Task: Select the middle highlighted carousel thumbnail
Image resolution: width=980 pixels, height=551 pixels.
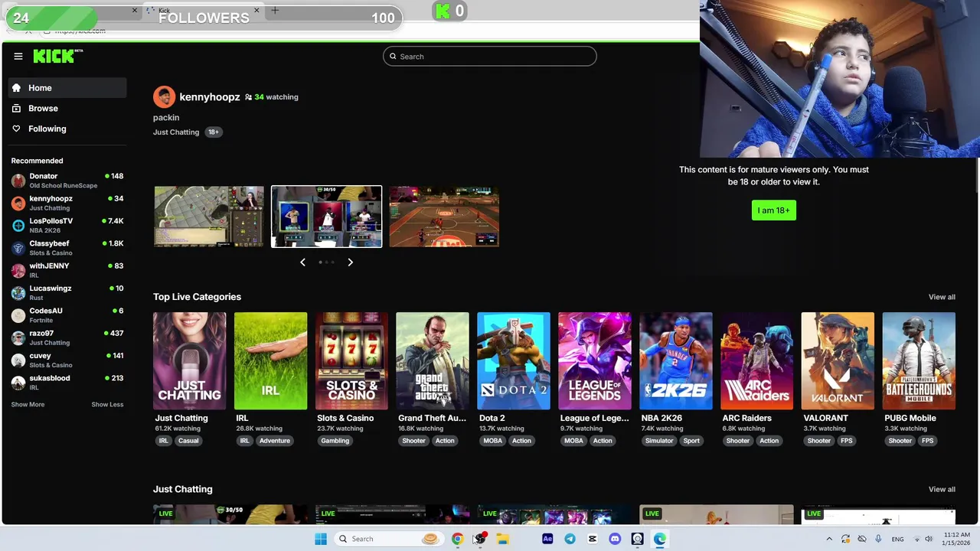Action: (326, 217)
